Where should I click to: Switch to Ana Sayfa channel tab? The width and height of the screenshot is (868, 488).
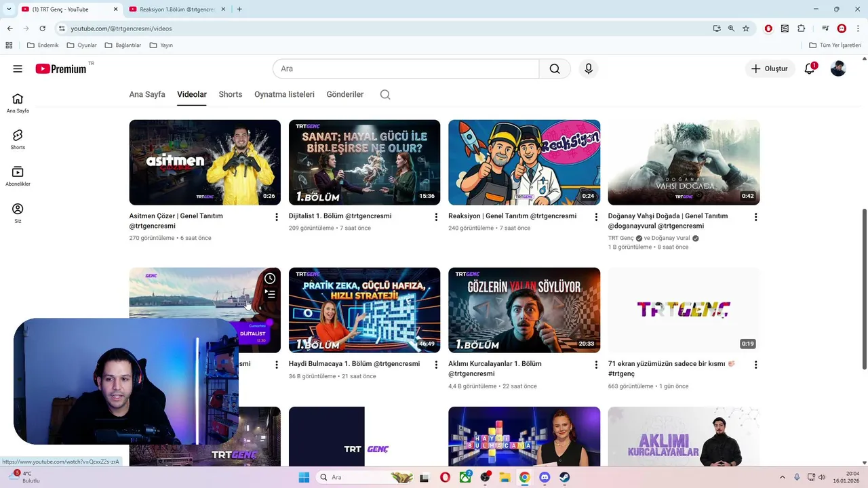point(147,94)
